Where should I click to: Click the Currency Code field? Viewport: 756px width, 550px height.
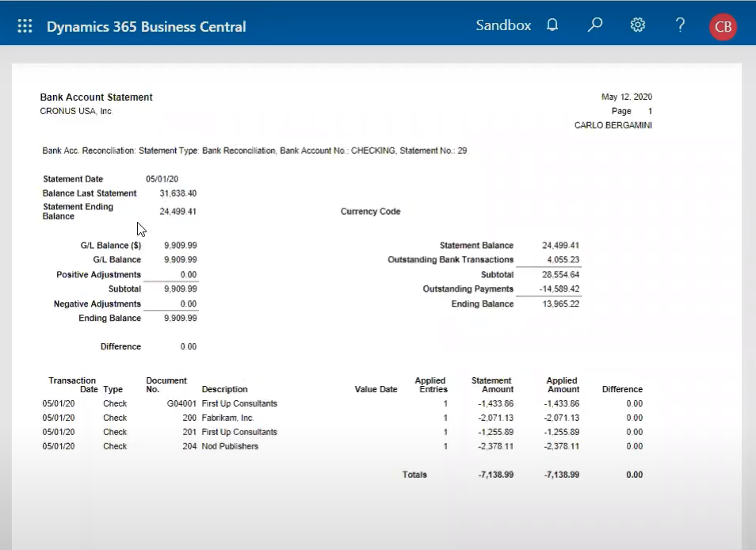[372, 212]
